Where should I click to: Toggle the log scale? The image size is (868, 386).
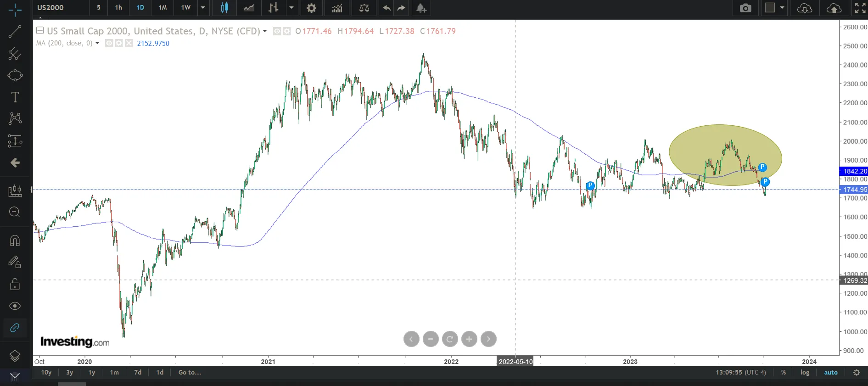(x=805, y=372)
